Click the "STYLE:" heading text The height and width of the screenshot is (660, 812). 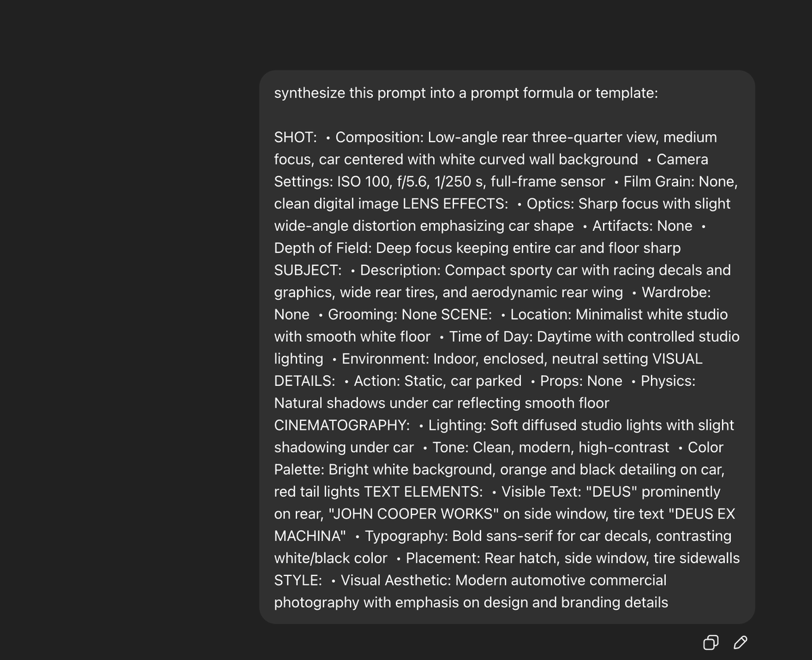click(298, 580)
